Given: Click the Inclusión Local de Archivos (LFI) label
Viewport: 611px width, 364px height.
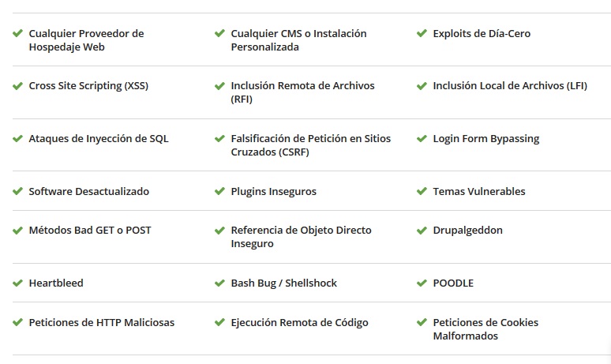Looking at the screenshot, I should click(510, 86).
